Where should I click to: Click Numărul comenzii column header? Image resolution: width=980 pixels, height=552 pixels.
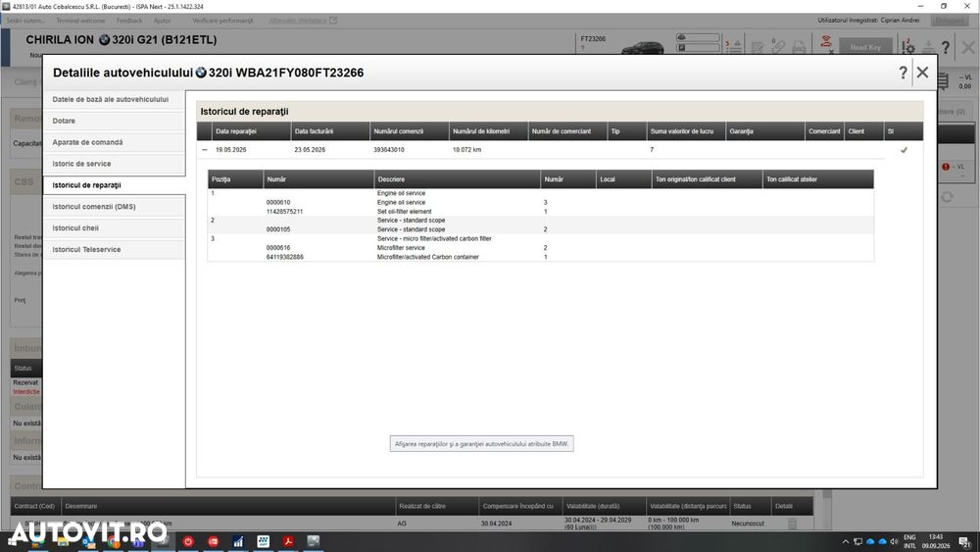tap(410, 131)
